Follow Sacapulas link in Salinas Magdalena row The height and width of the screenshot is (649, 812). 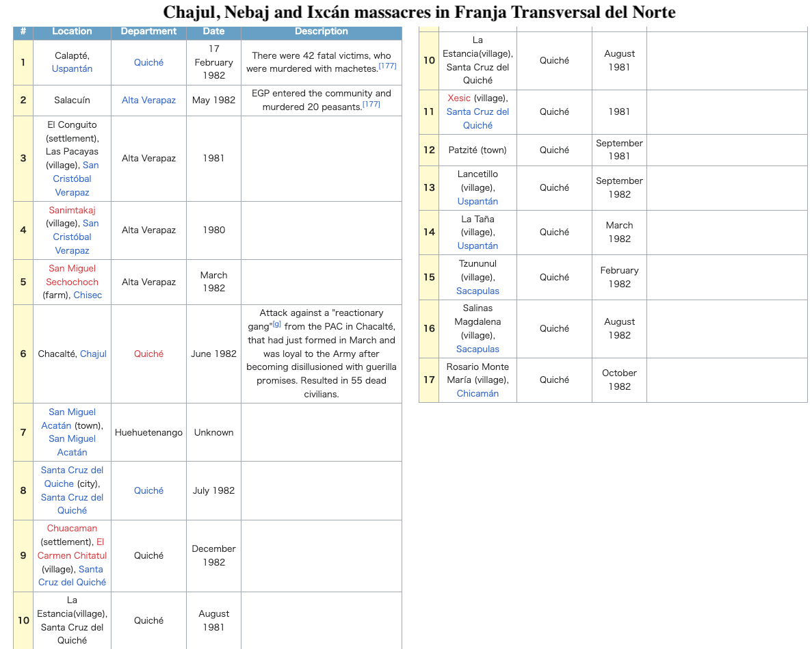477,349
